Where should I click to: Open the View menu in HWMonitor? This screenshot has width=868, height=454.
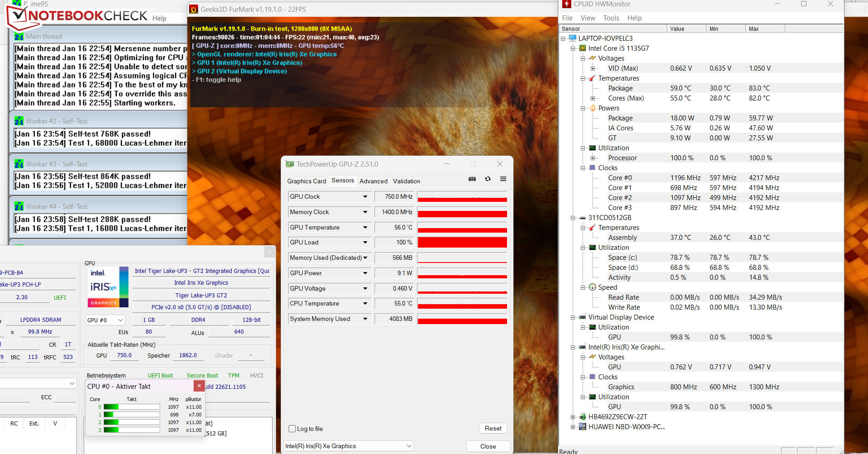tap(588, 18)
